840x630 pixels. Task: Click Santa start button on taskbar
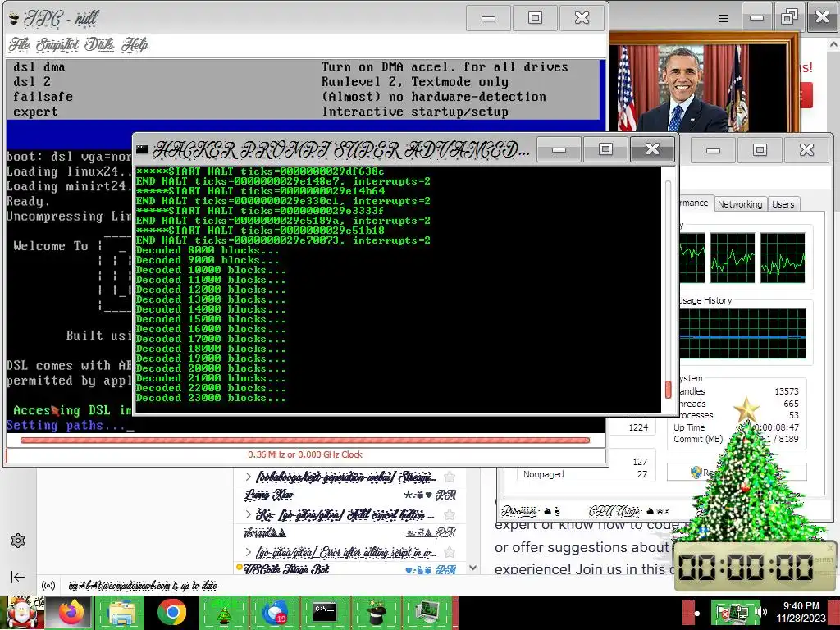(x=22, y=612)
